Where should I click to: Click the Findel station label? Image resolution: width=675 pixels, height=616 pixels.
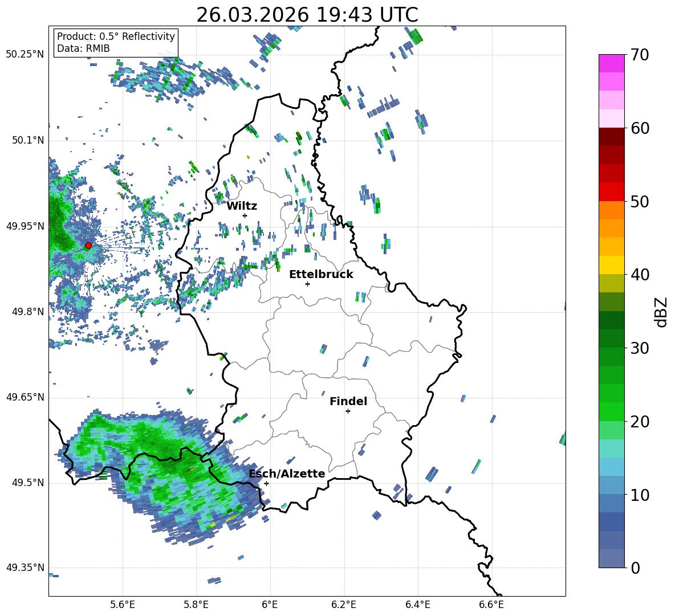tap(348, 401)
